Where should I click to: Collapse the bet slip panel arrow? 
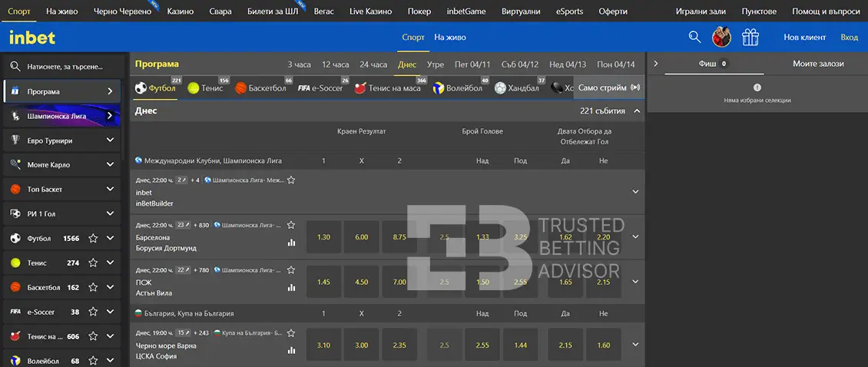(x=656, y=64)
